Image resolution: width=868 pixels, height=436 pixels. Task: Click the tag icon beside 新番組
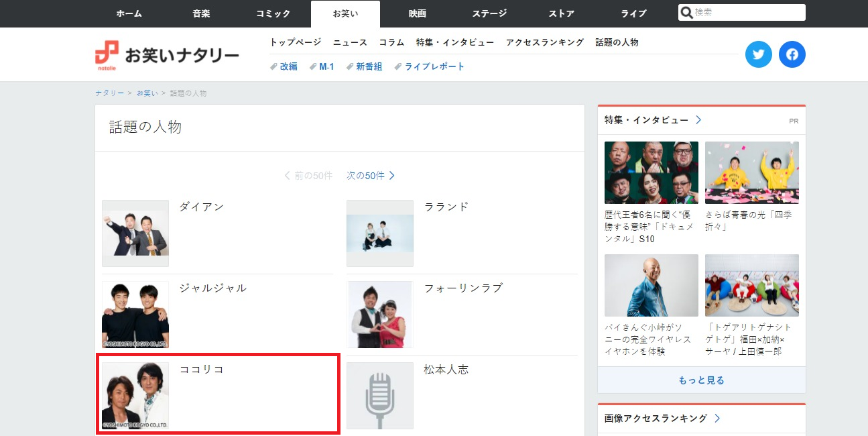349,66
